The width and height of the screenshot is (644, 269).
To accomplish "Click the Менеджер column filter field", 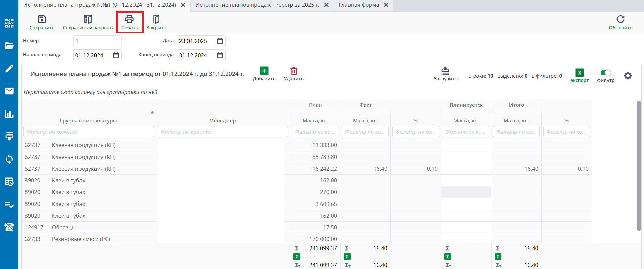I will tap(223, 132).
